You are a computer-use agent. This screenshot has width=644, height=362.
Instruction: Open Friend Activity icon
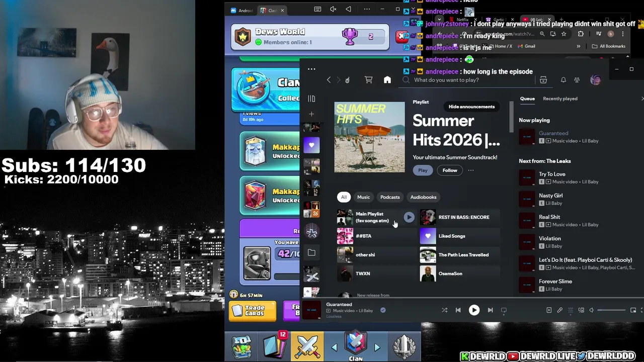tap(577, 80)
